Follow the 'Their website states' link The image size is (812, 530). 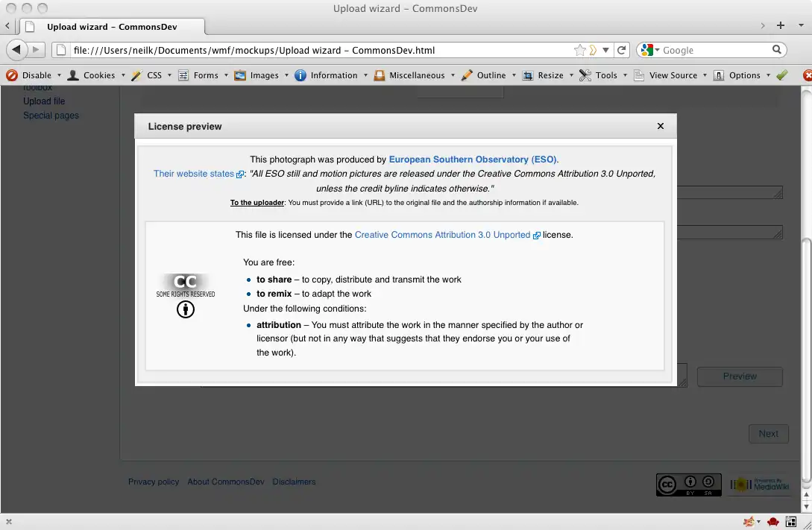click(194, 174)
